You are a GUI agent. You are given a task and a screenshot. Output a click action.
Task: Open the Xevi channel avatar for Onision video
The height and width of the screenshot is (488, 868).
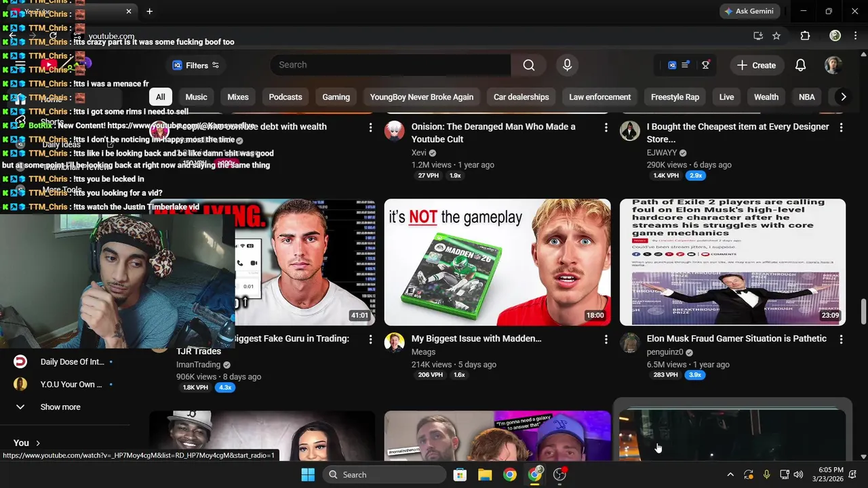[394, 131]
